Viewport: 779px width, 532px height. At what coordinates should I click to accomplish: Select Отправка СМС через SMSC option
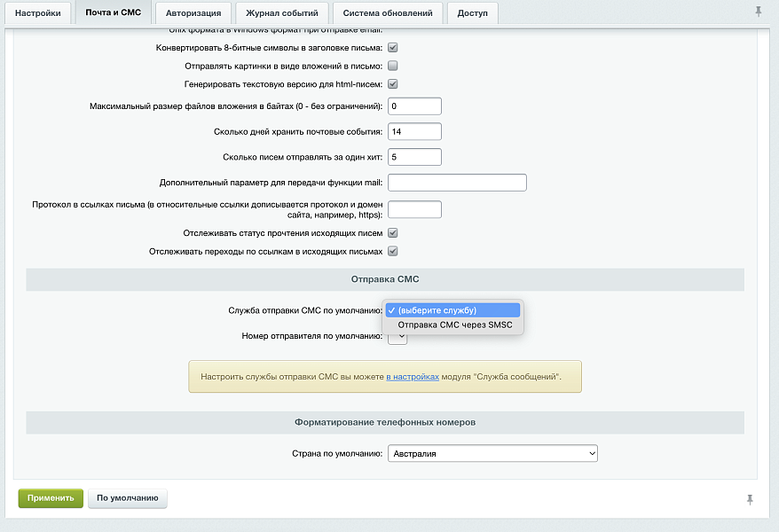(454, 325)
